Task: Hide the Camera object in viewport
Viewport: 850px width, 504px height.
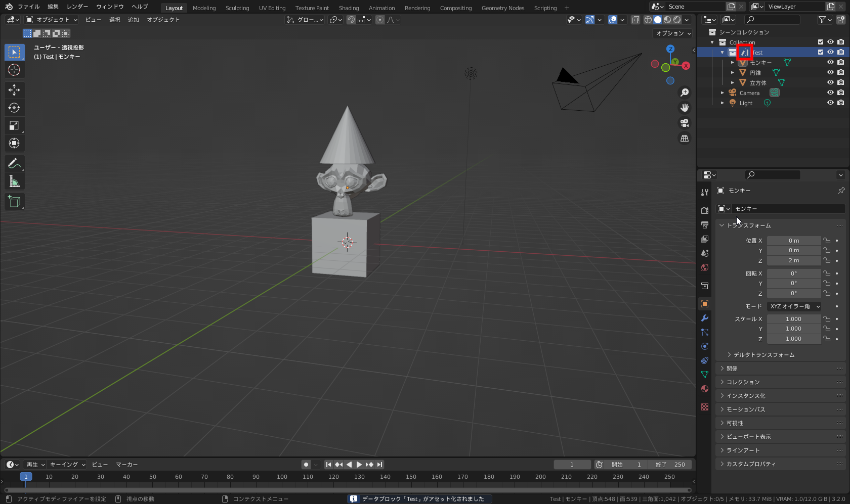Action: pos(830,93)
